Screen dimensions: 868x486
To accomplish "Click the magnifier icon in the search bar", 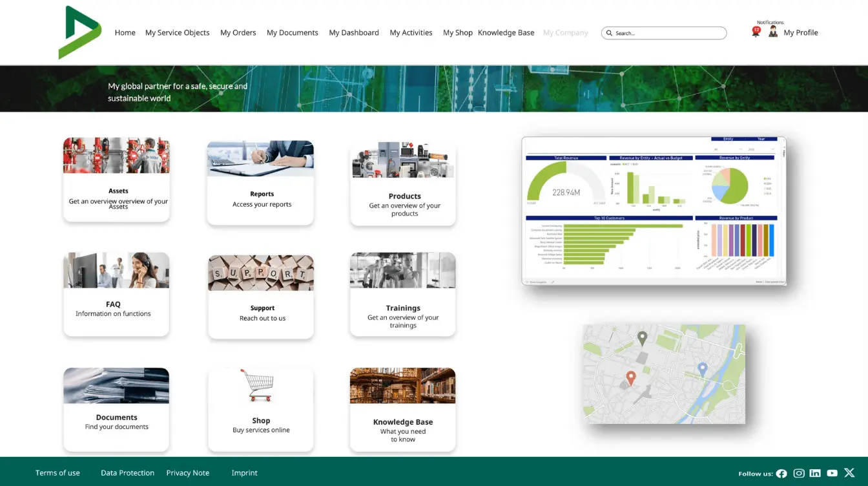I will click(610, 32).
